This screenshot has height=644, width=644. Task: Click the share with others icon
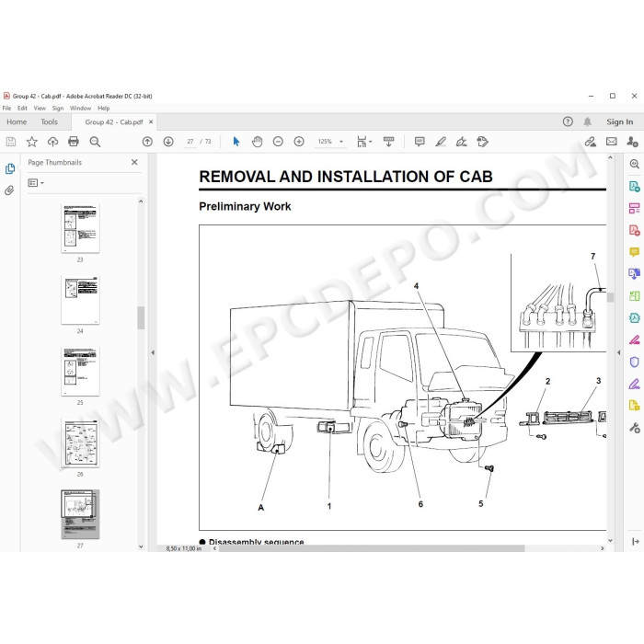pos(632,142)
